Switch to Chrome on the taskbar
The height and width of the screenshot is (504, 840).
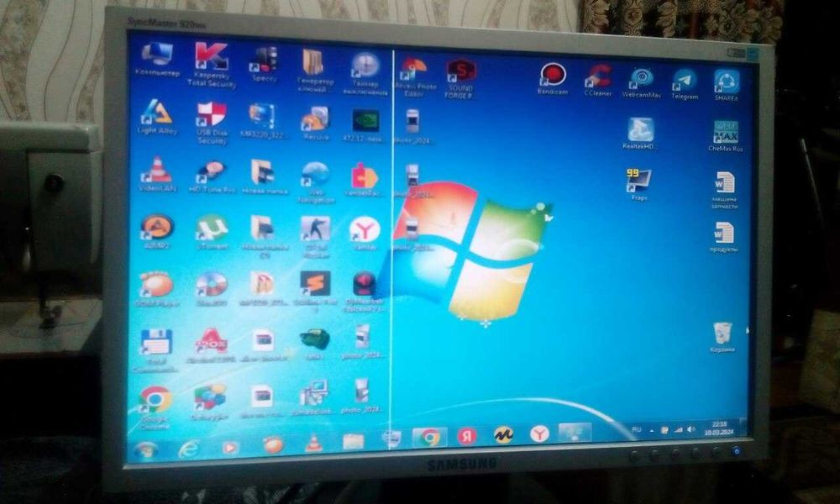[429, 438]
